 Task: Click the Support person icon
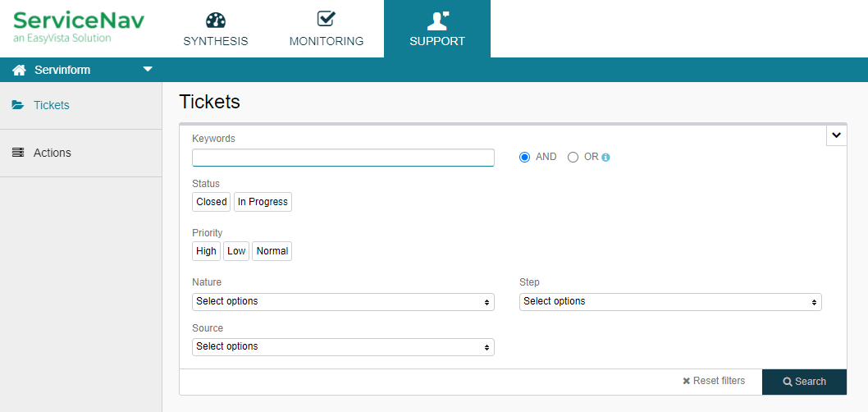point(437,21)
